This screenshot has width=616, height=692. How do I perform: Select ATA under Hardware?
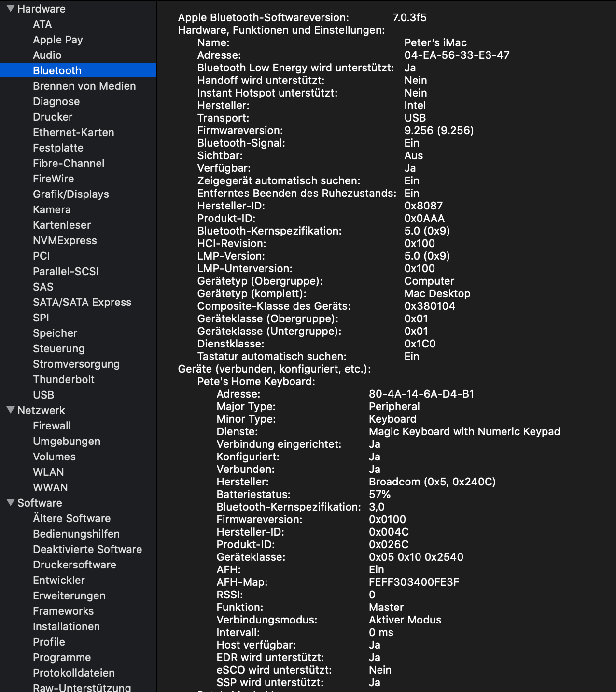point(42,24)
